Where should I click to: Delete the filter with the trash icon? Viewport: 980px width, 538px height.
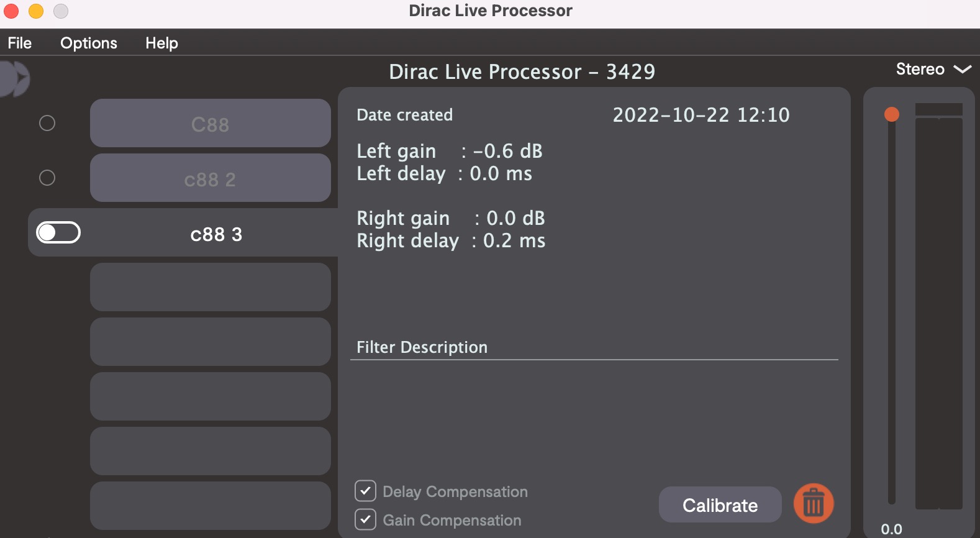tap(814, 503)
